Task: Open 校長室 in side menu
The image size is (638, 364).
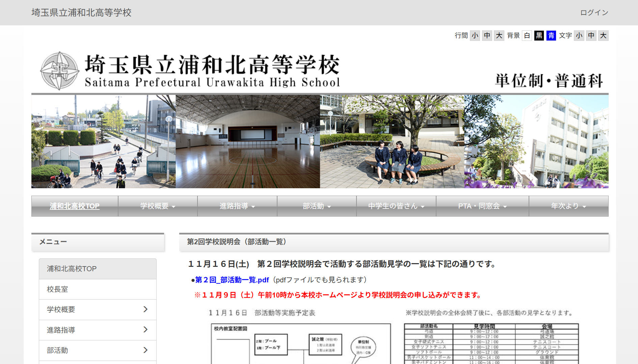Action: [98, 289]
